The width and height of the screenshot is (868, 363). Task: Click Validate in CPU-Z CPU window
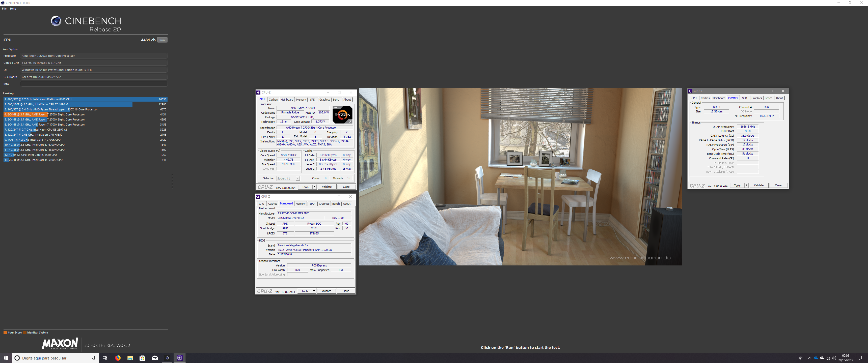[327, 187]
